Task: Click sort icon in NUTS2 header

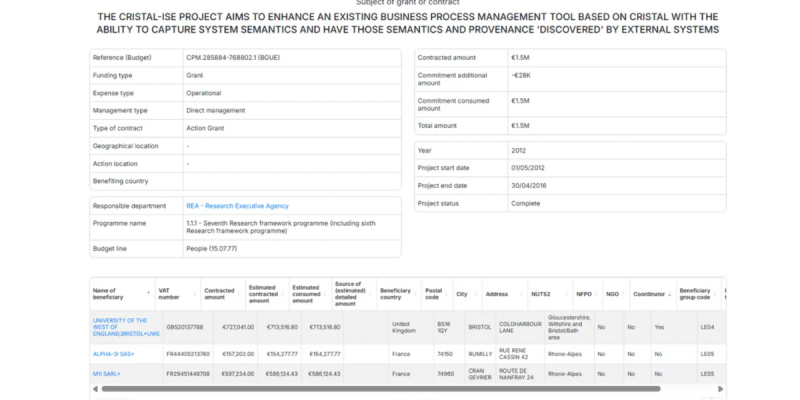Action: [566, 294]
